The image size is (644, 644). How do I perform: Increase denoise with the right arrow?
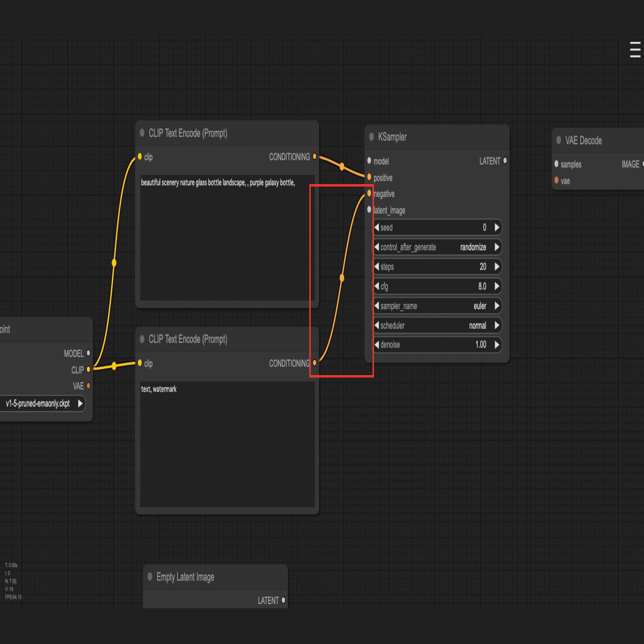497,345
